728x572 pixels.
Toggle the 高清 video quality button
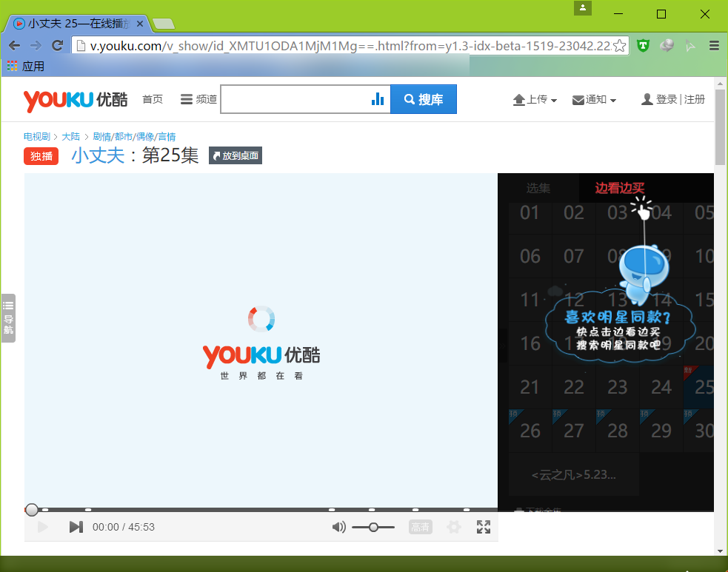pos(420,527)
